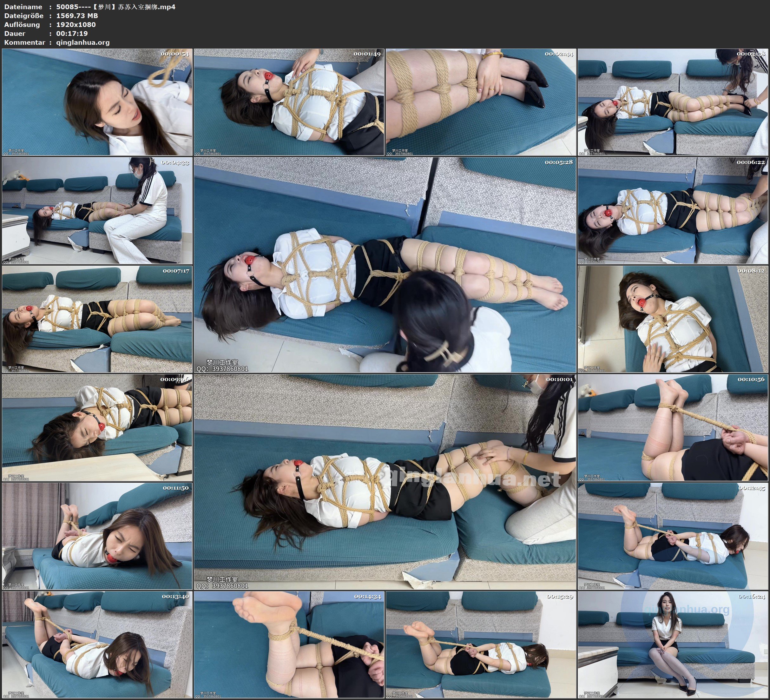Select the large frame marked 00:05:28
The image size is (770, 700).
point(385,265)
